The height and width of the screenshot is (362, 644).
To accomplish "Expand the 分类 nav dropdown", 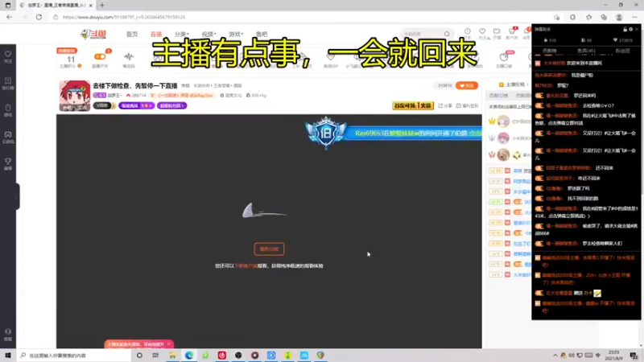I will [x=182, y=34].
